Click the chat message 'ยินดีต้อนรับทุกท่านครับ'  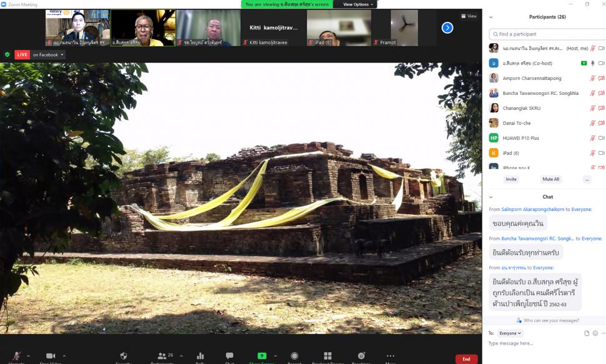[x=525, y=253]
